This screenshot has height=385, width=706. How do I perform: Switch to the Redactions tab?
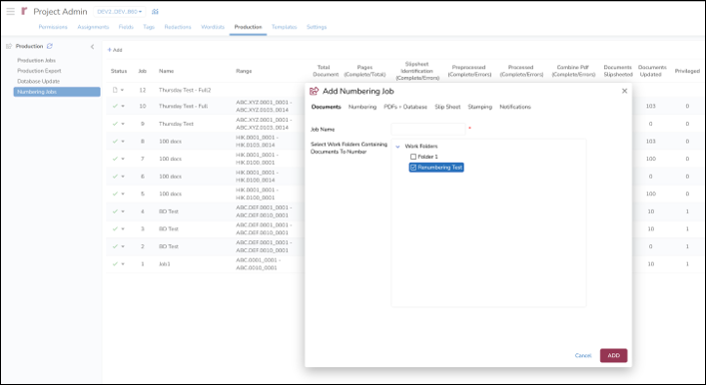(x=178, y=27)
